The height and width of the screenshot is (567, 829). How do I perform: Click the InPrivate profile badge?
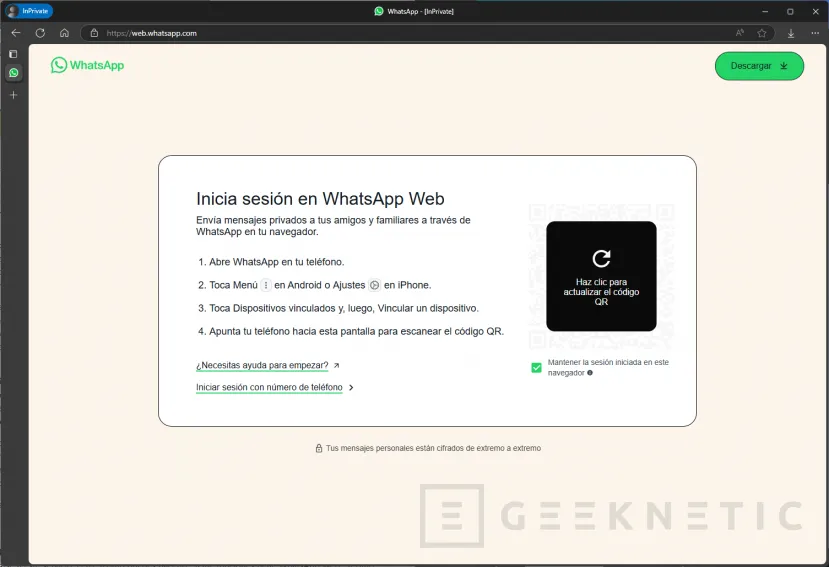pyautogui.click(x=29, y=11)
